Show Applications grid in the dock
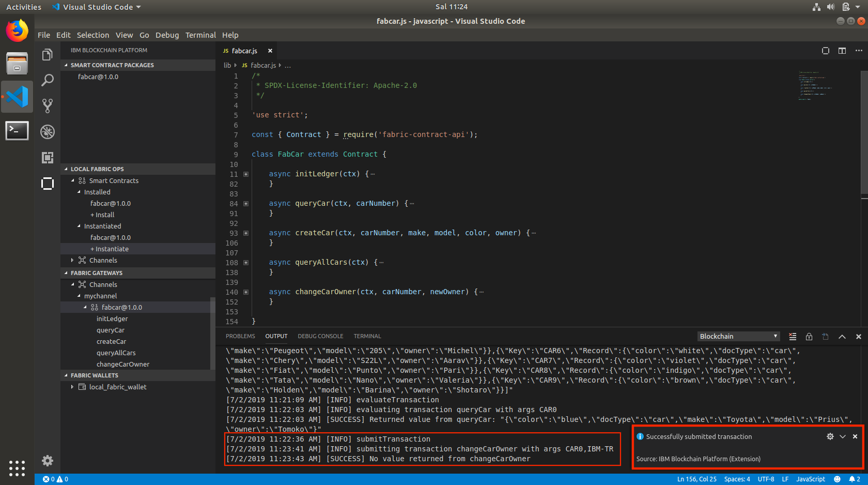868x485 pixels. click(17, 468)
